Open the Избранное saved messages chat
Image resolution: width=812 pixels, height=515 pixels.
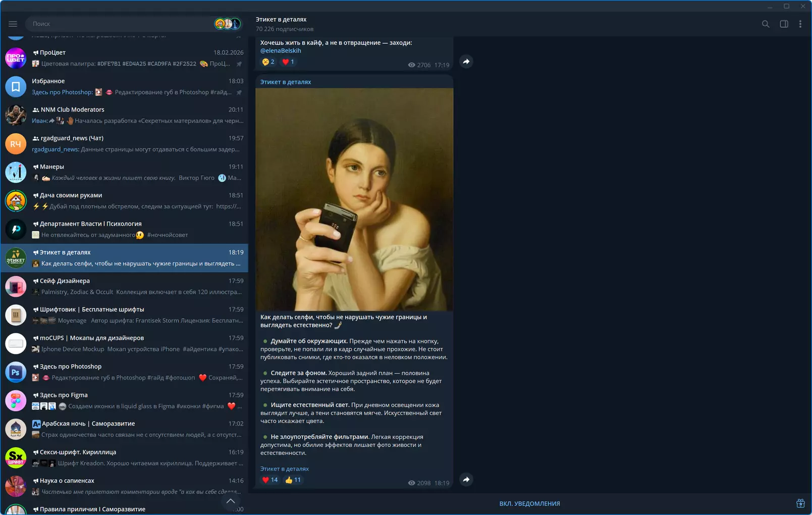click(125, 86)
